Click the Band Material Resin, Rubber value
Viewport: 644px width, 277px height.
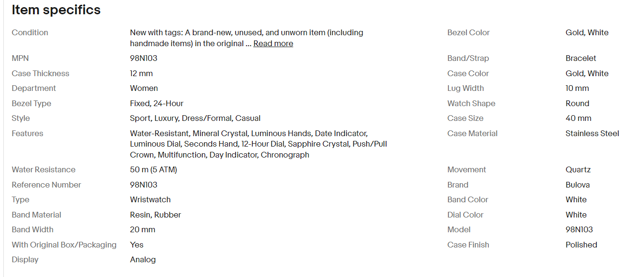click(x=155, y=215)
